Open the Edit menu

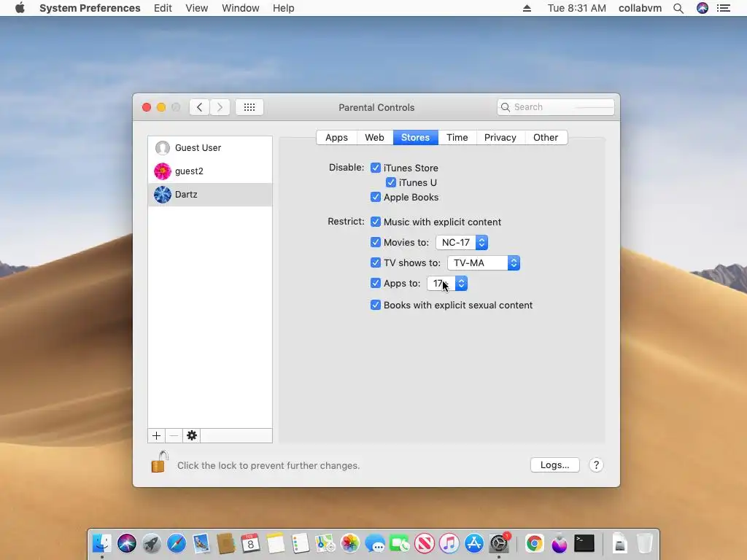pos(163,8)
